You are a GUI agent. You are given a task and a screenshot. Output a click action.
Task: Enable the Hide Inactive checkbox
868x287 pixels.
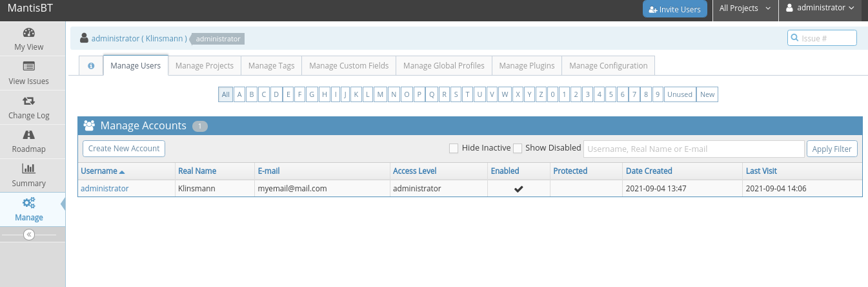click(x=454, y=149)
